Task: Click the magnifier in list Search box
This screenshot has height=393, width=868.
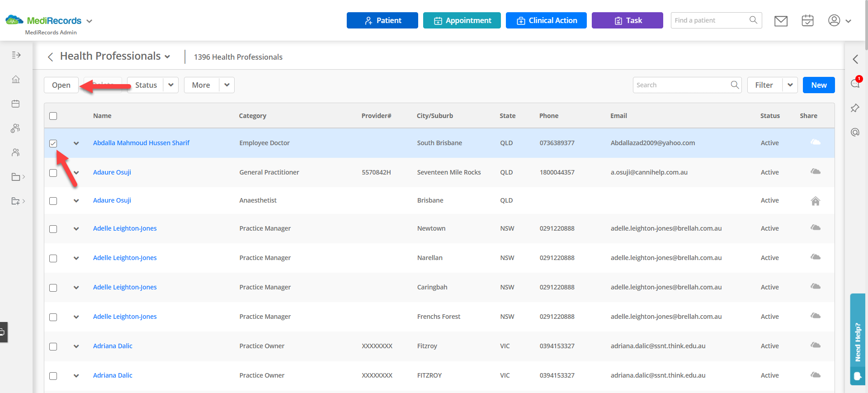Action: 735,85
